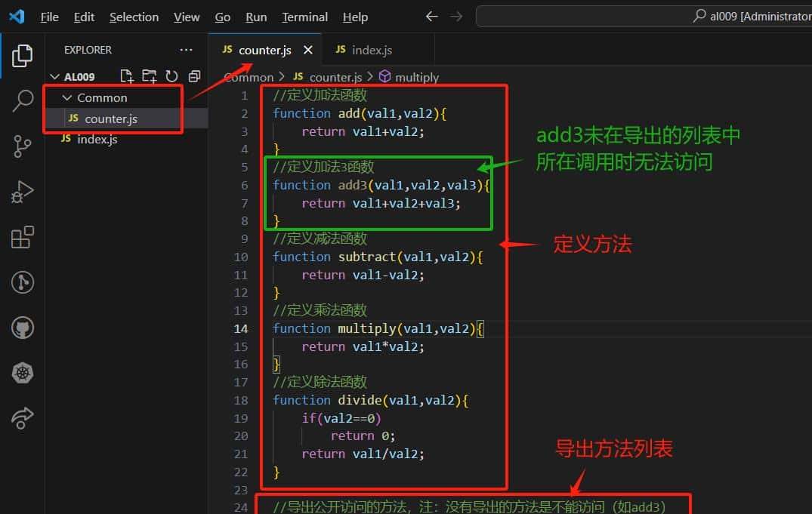812x514 pixels.
Task: Create a new file in Explorer
Action: point(127,75)
